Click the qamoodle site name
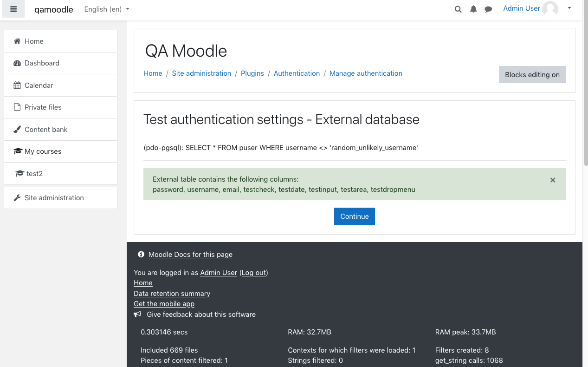 [54, 9]
